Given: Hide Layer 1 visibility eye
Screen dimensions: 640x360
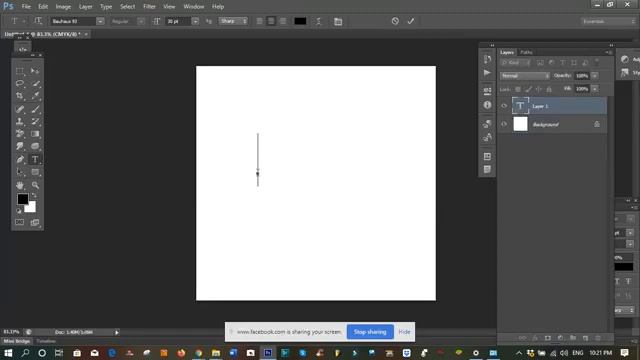Looking at the screenshot, I should pos(504,106).
